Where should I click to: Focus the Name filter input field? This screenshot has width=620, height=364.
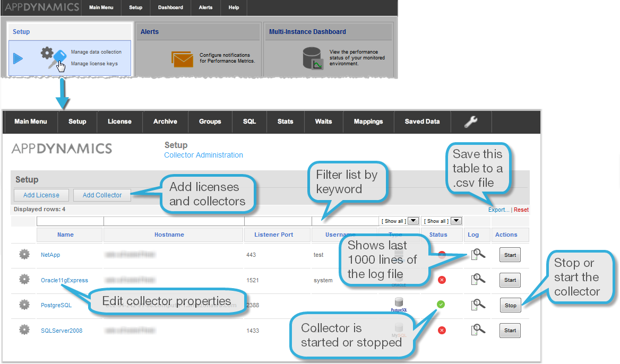pos(70,221)
